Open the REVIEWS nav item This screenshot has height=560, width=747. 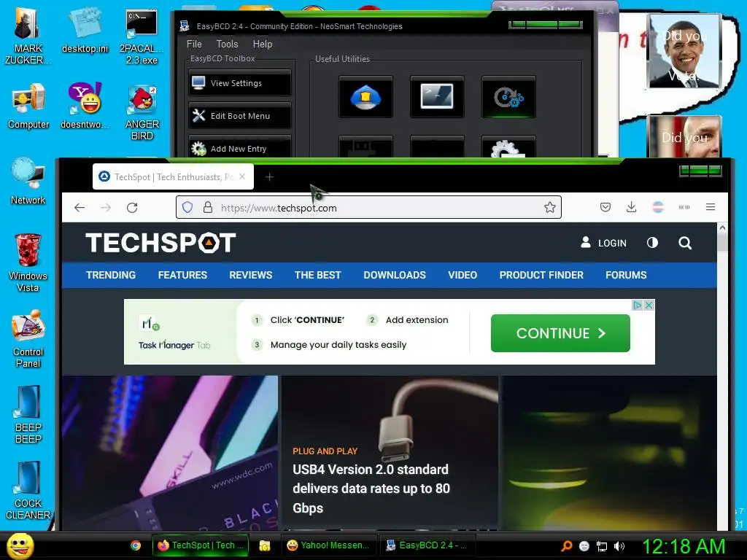pos(251,275)
